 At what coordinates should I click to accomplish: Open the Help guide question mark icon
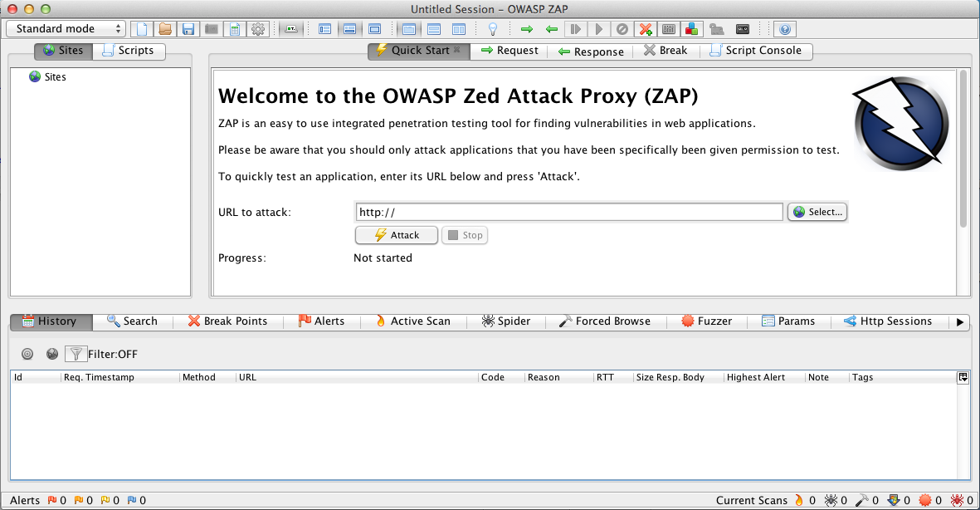coord(785,29)
